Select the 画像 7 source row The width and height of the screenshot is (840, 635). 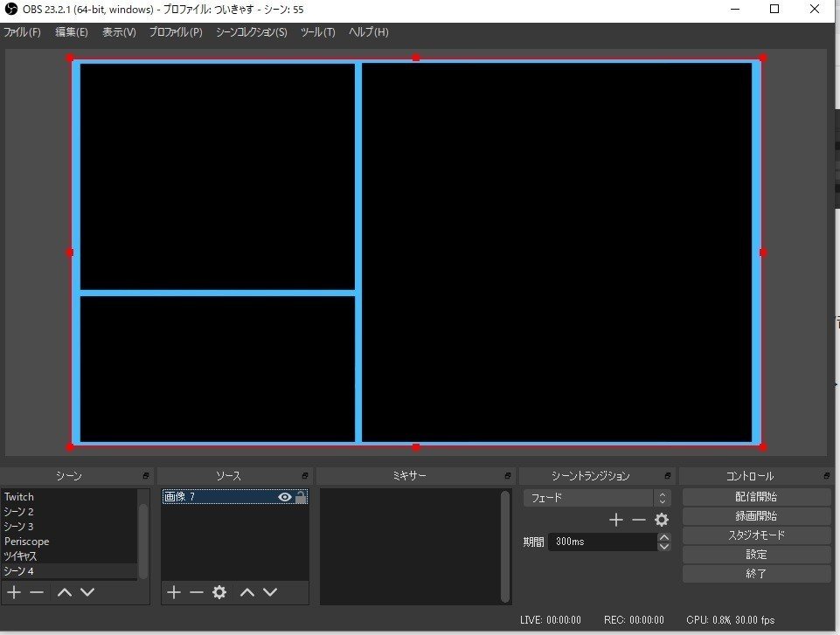(x=234, y=497)
